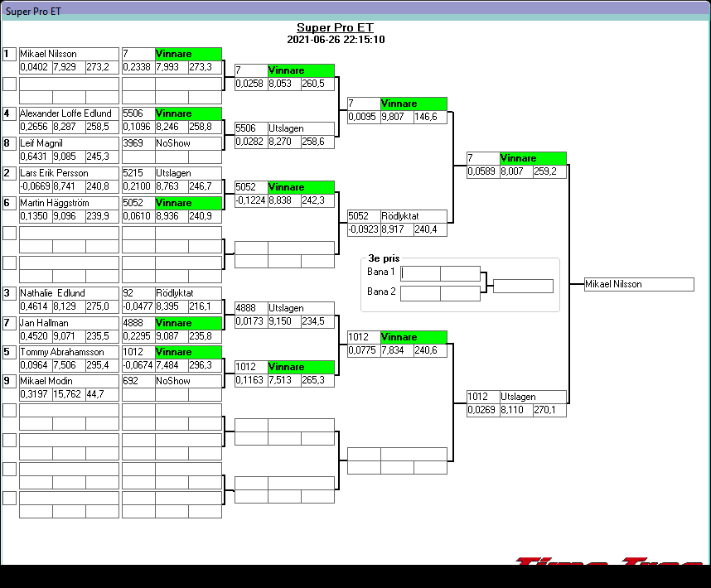The image size is (711, 588).
Task: Click the Bana 1 input field
Action: (x=420, y=273)
